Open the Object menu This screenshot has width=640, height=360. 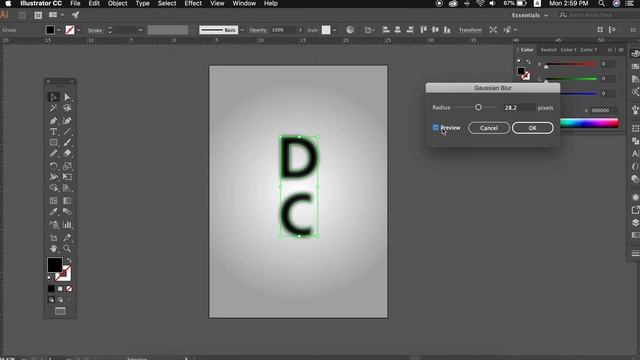tap(118, 4)
